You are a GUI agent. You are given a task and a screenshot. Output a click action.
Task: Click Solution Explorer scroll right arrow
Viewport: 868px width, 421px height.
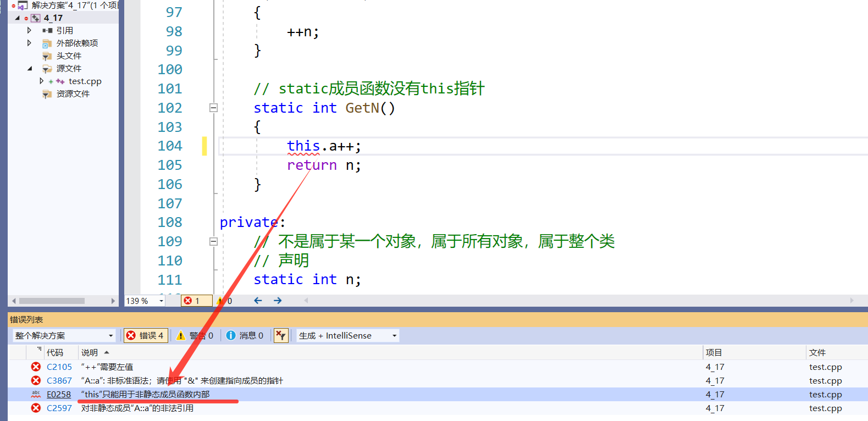pos(113,301)
